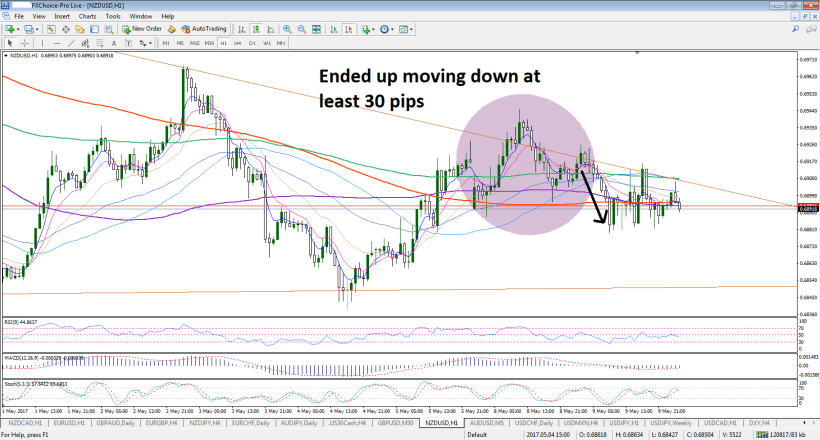The image size is (820, 440).
Task: Toggle the Terminal panel icon
Action: [x=94, y=29]
